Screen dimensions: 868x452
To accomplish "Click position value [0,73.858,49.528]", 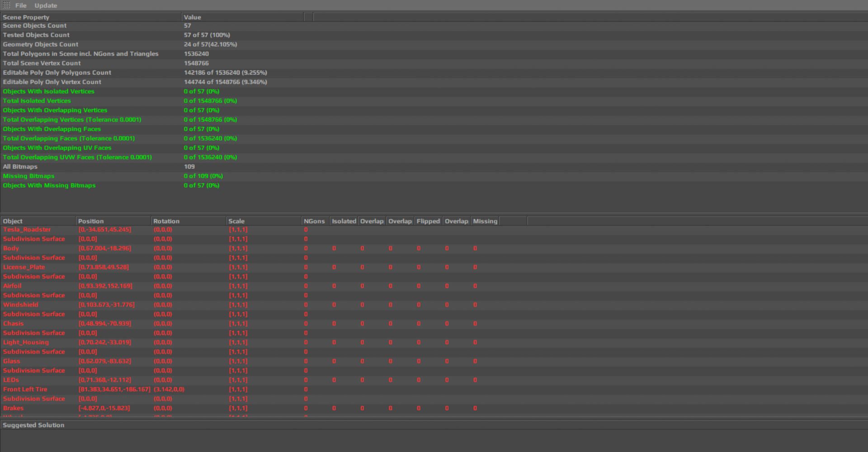I will [104, 267].
